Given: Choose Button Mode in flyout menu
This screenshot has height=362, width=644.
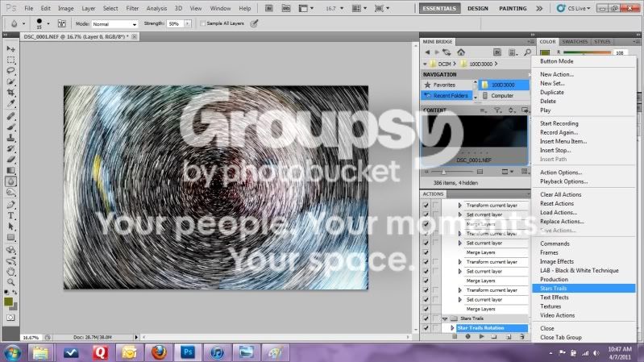Looking at the screenshot, I should pos(584,61).
